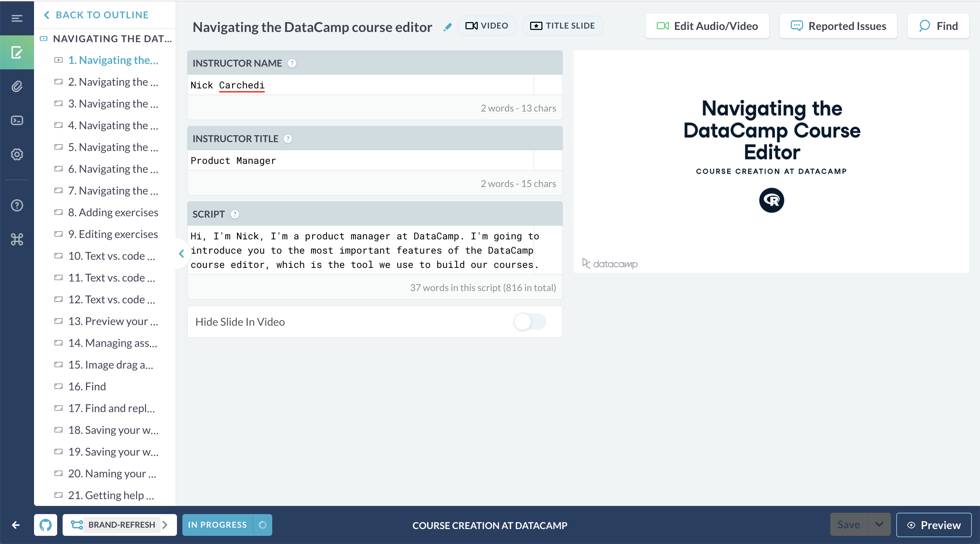
Task: Click the R logo on the slide preview
Action: [x=771, y=200]
